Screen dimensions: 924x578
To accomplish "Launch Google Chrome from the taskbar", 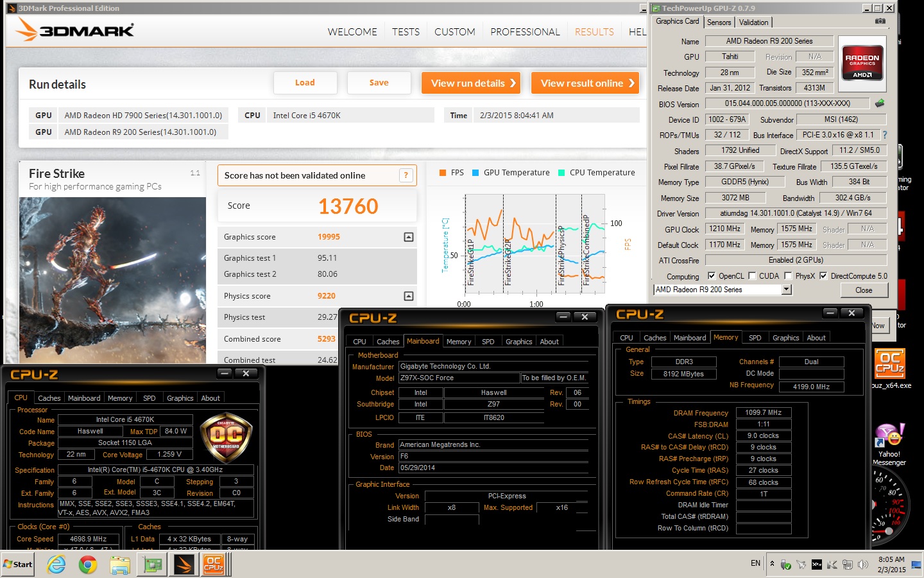I will pyautogui.click(x=88, y=565).
